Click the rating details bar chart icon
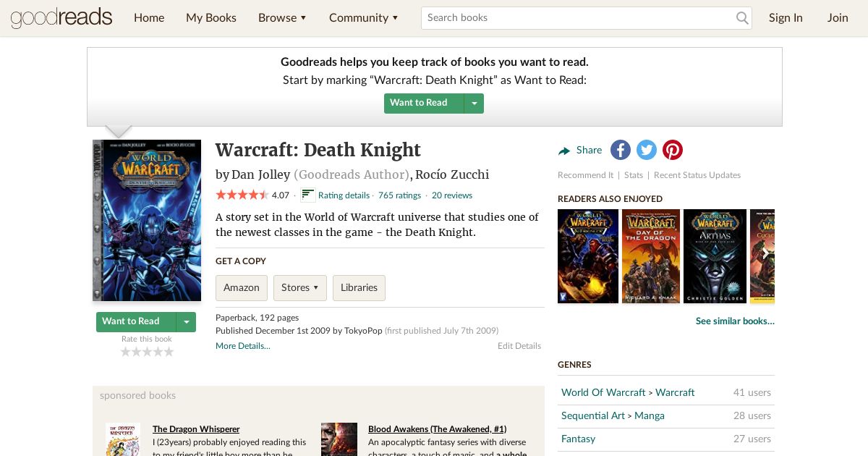The image size is (868, 456). click(308, 195)
